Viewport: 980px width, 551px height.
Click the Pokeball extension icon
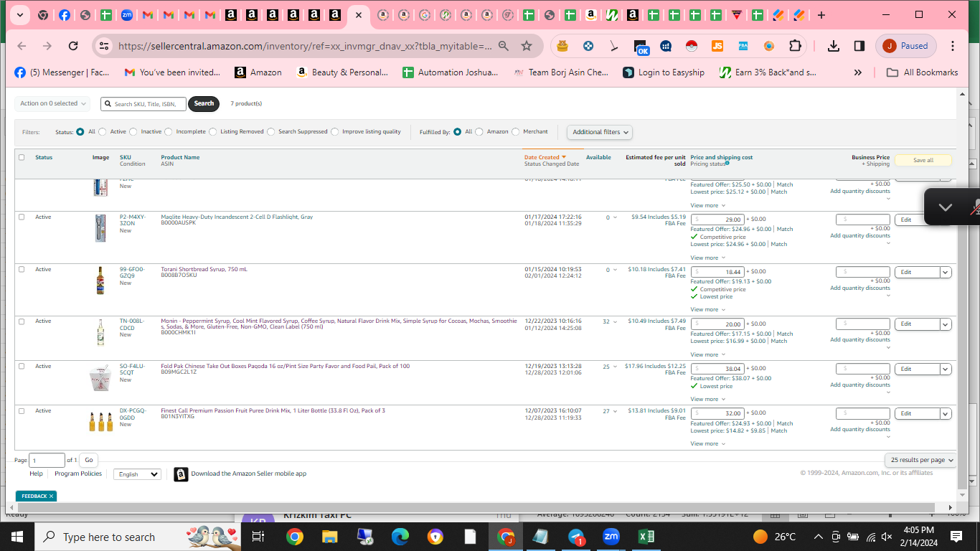point(692,46)
